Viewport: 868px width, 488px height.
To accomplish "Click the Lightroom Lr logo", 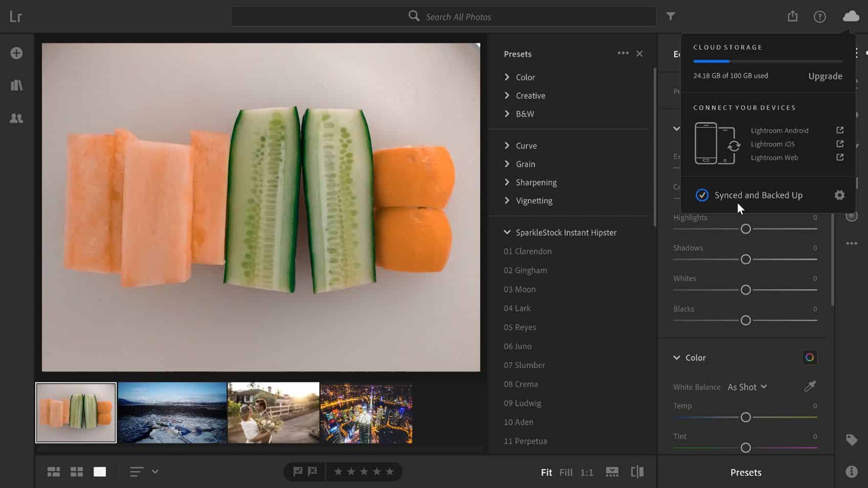I will pos(16,16).
